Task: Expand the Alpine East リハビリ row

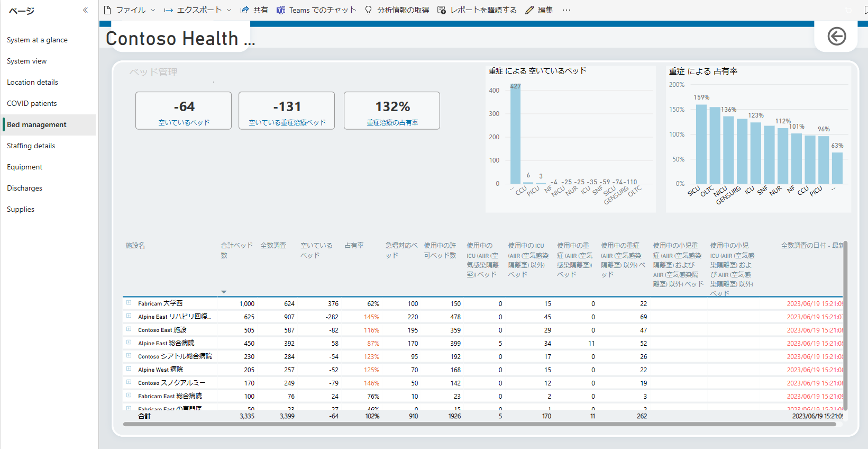Action: click(129, 316)
